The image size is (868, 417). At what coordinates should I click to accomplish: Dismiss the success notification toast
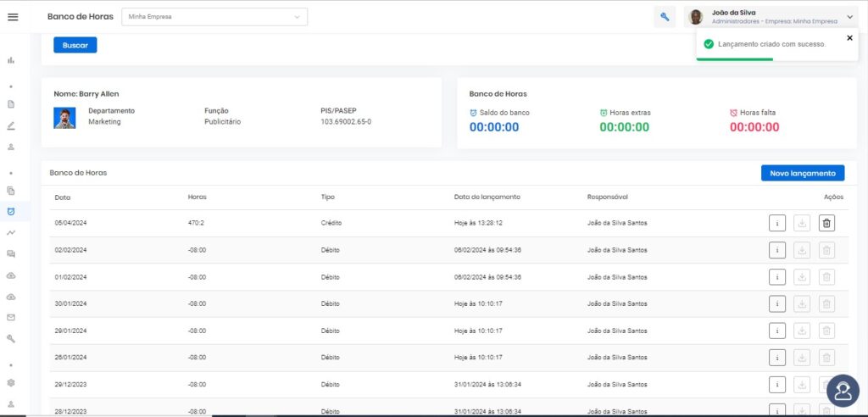click(849, 37)
